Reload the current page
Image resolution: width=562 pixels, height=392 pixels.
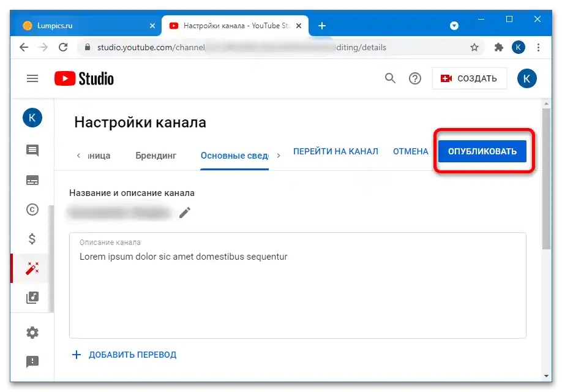[63, 47]
